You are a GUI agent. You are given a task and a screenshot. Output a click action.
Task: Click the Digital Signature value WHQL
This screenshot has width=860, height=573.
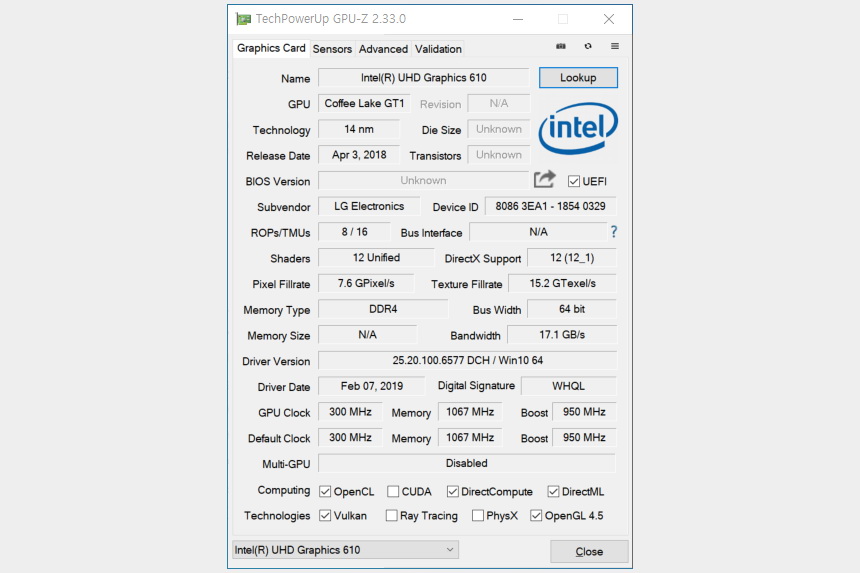(x=569, y=387)
